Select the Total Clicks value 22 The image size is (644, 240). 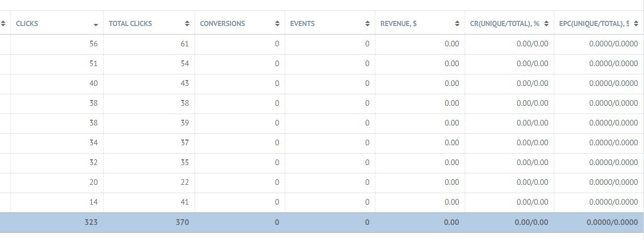[x=185, y=182]
